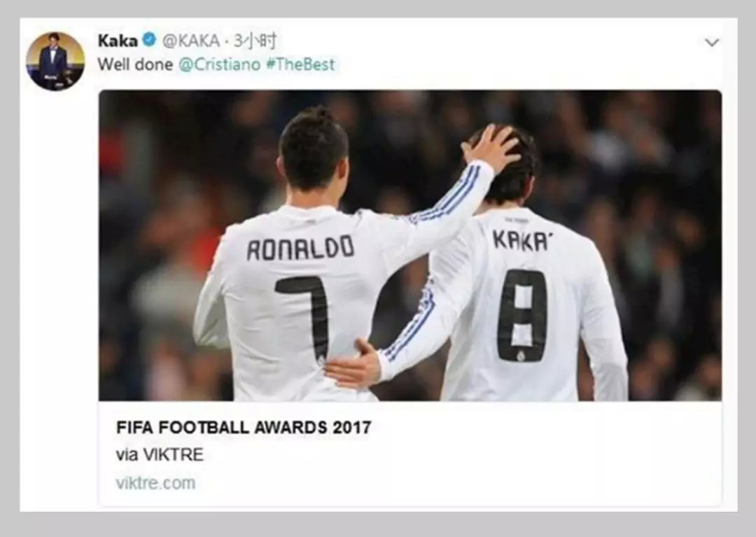
Task: Click the hand on Ronaldo's lower back
Action: coord(353,365)
